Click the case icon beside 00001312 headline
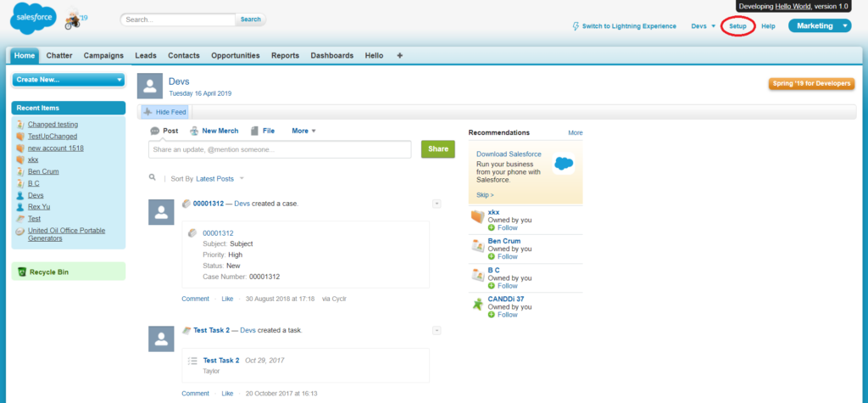 click(x=186, y=204)
